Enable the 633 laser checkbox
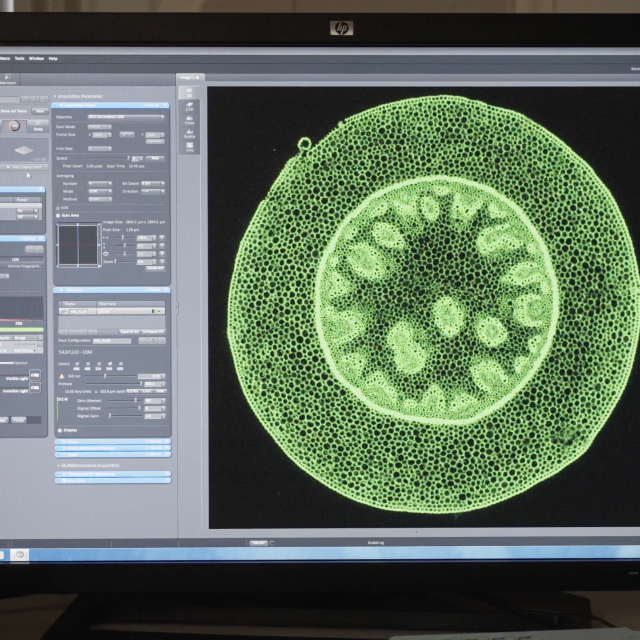The width and height of the screenshot is (640, 640). tap(120, 363)
